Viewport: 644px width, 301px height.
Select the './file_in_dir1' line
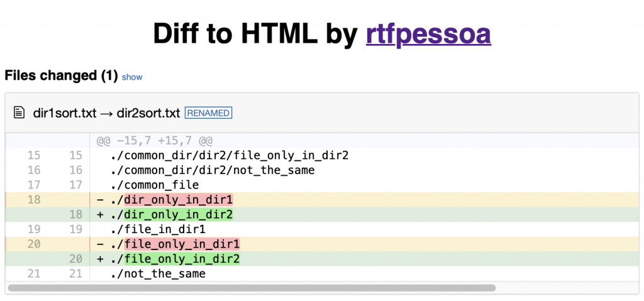[x=158, y=229]
